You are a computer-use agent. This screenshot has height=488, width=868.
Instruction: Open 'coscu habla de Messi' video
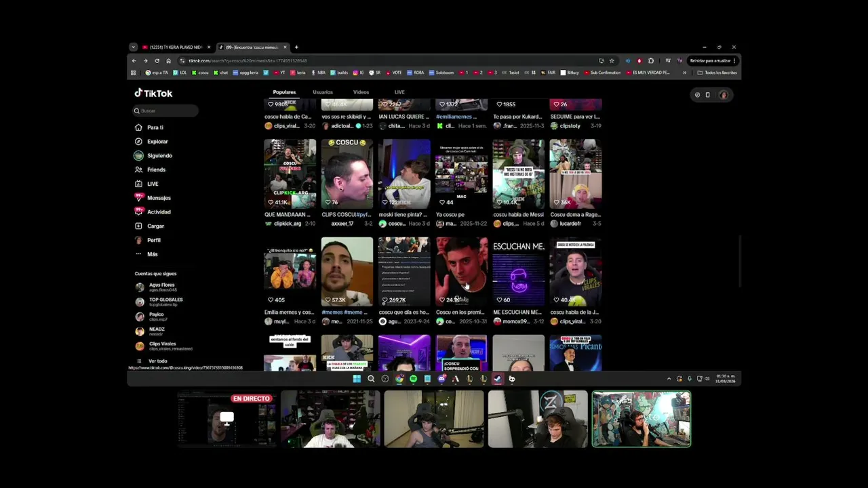click(x=518, y=174)
